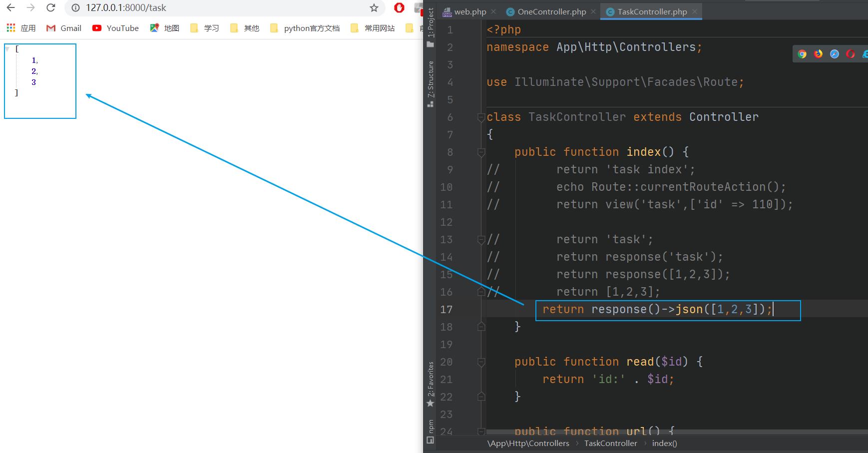
Task: Preview file in Firefox browser
Action: 818,54
